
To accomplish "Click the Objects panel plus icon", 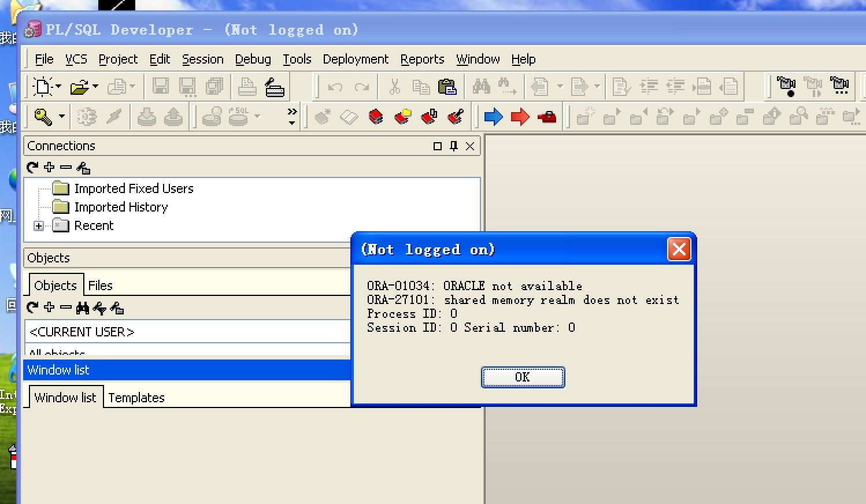I will 49,307.
